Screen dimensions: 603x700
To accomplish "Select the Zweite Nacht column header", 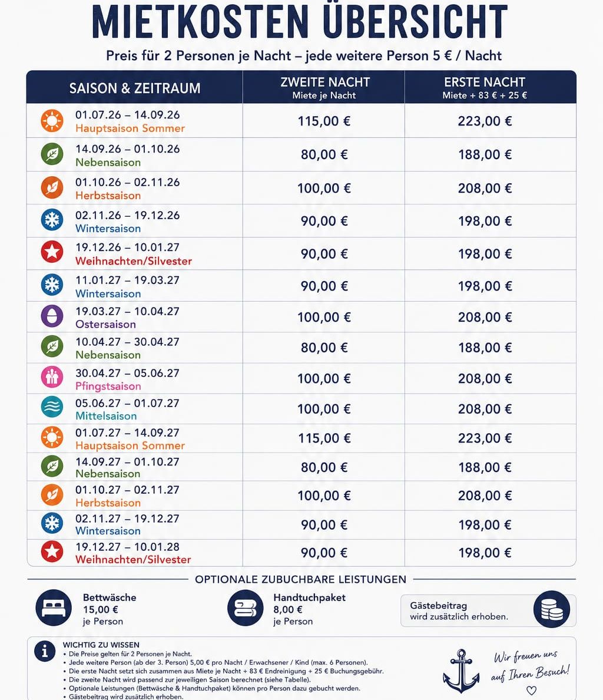I will [x=324, y=88].
